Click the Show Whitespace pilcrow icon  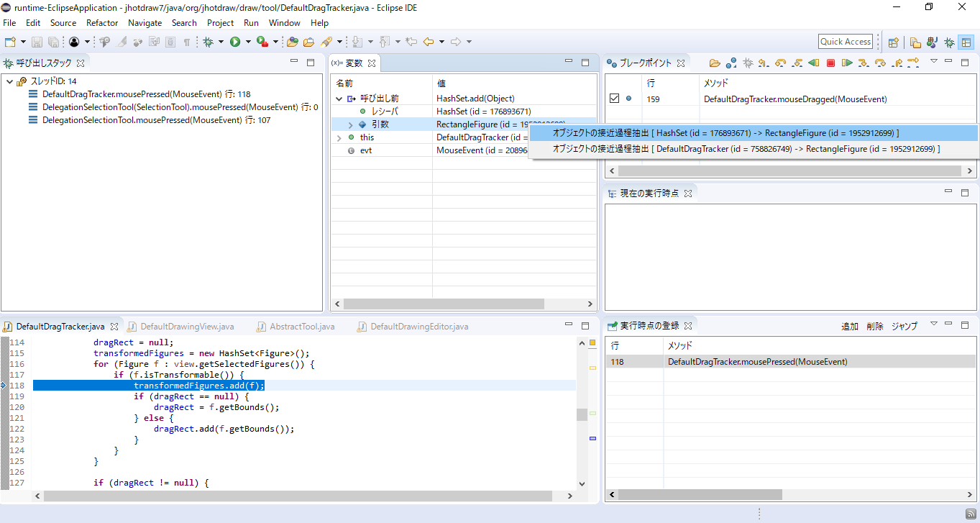(187, 42)
